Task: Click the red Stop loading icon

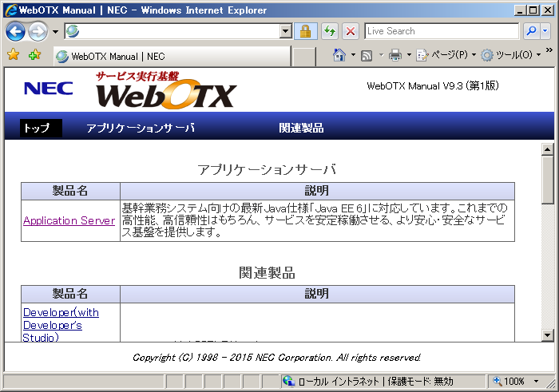Action: 351,31
